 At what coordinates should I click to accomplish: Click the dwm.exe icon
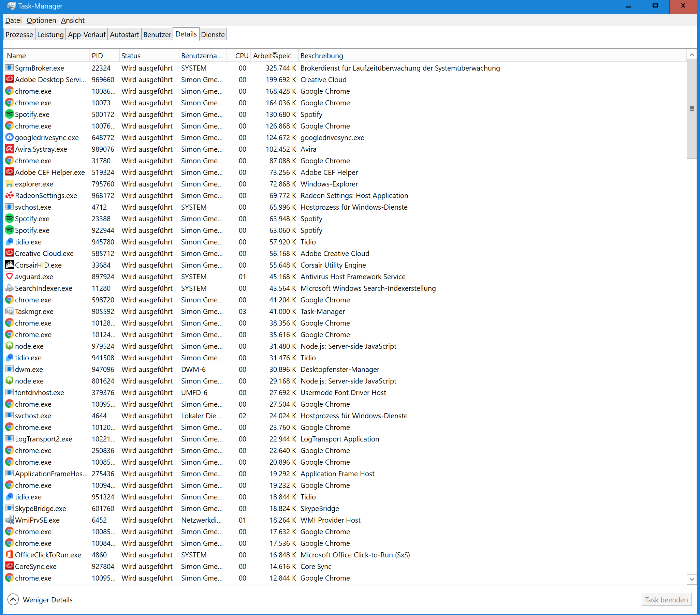point(9,369)
